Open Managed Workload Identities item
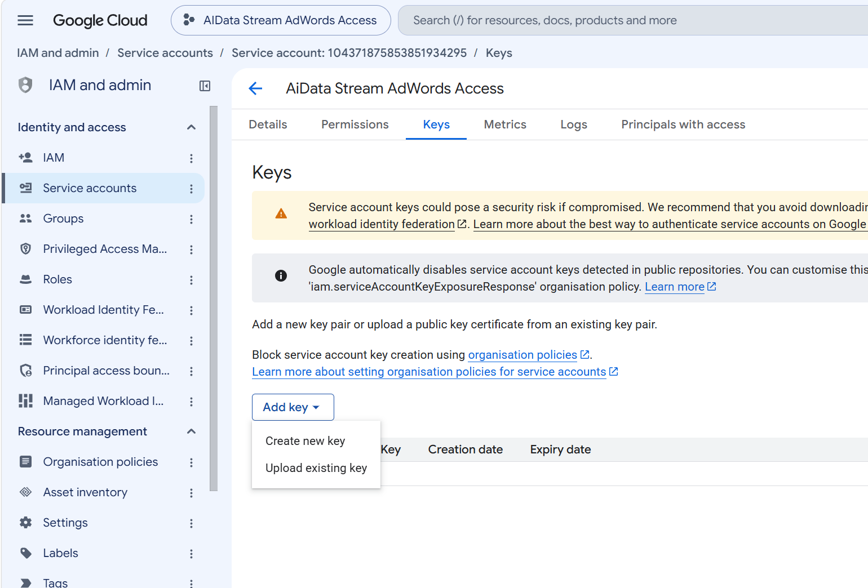This screenshot has width=868, height=588. 103,401
